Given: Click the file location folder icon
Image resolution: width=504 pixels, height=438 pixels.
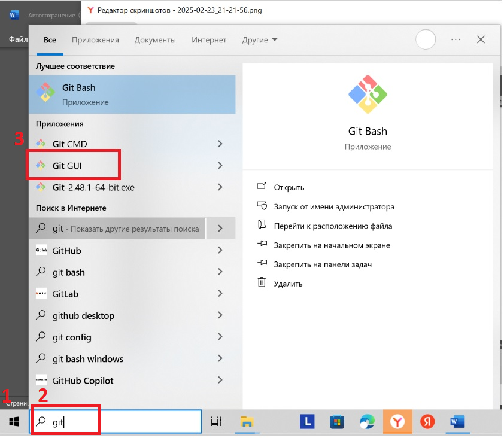Looking at the screenshot, I should 262,224.
